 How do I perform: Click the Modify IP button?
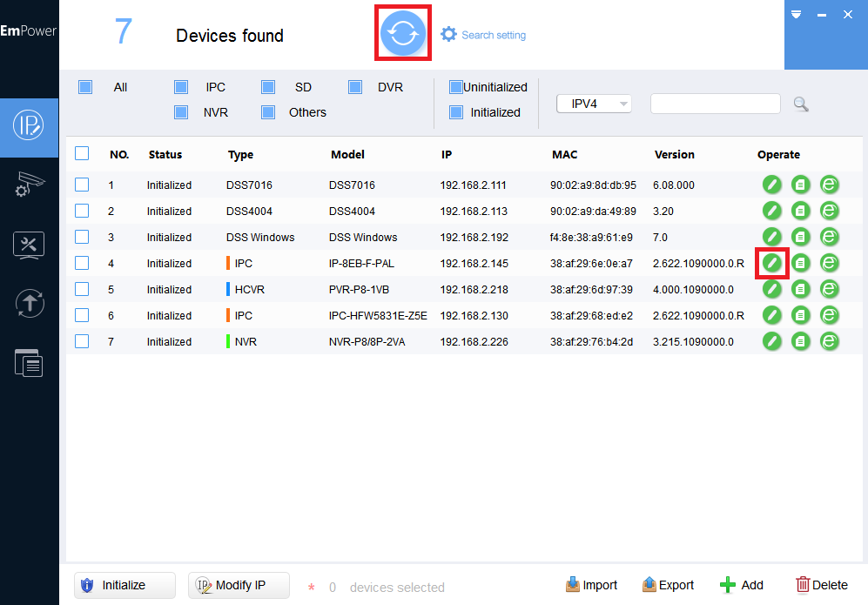point(239,585)
